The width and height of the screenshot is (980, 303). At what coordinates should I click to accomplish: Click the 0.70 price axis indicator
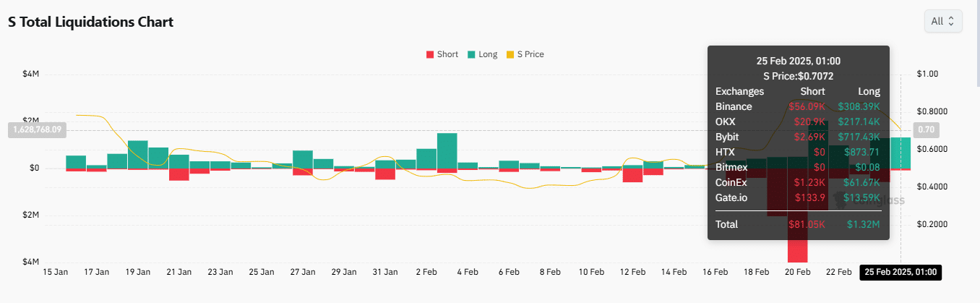926,130
